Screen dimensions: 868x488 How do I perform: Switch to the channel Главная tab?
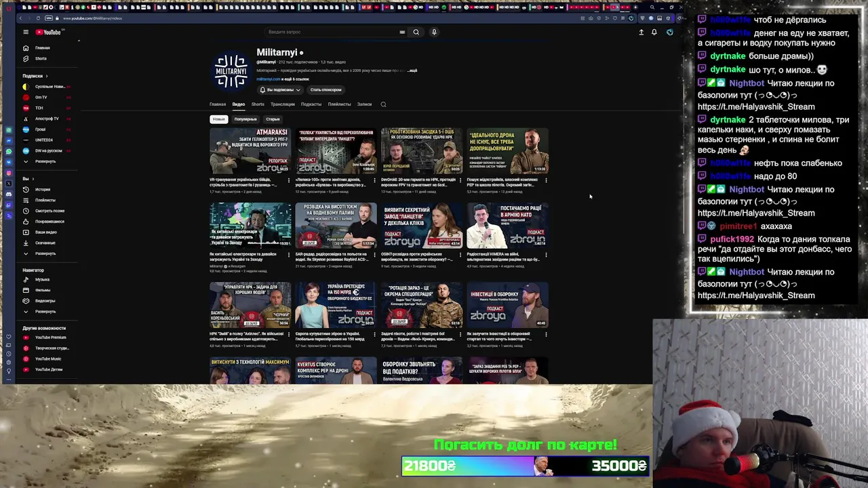(218, 104)
